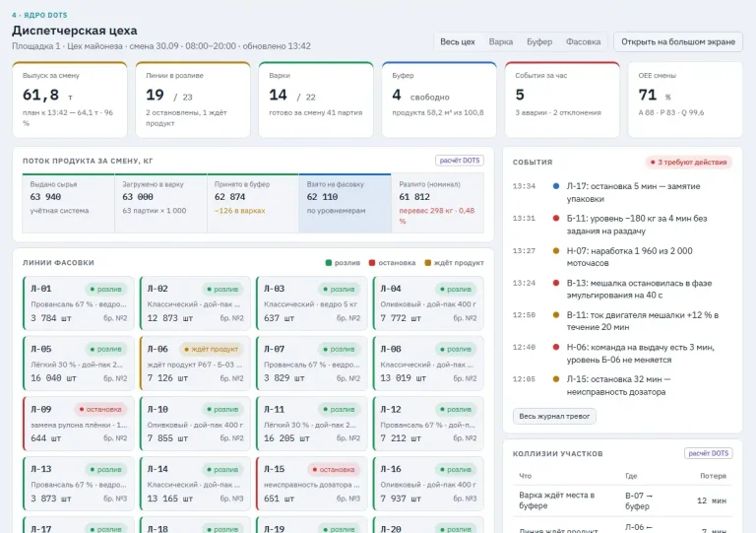This screenshot has width=756, height=533.
Task: Open line card Л-14
Action: coord(195,484)
